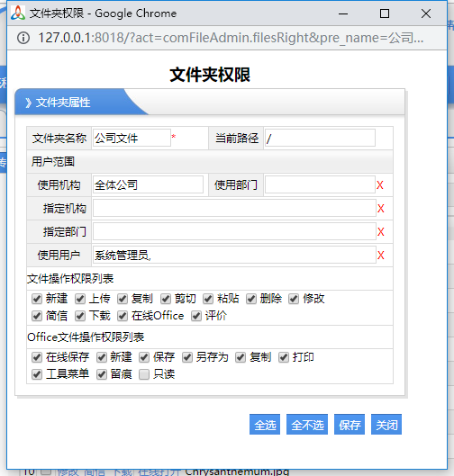Toggle the 在线Office permission checkbox
This screenshot has height=476, width=454.
123,316
